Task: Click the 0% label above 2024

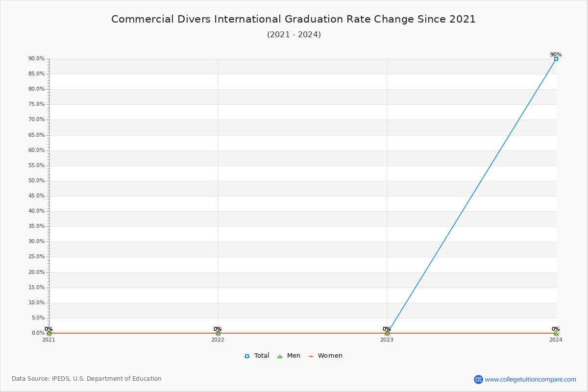Action: tap(556, 329)
